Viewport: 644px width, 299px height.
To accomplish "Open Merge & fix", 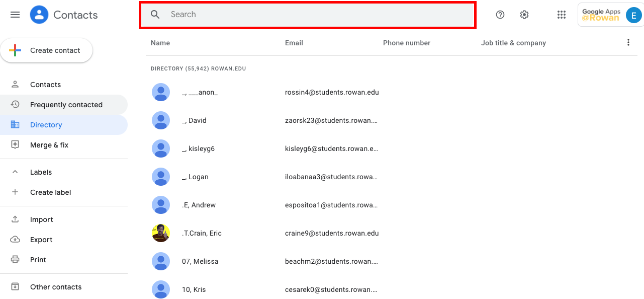I will [64, 145].
